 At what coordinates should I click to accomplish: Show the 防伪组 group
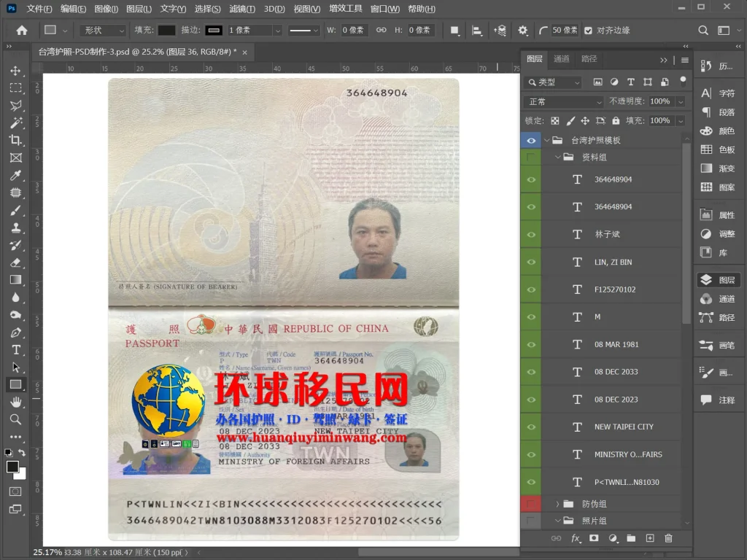tap(531, 504)
